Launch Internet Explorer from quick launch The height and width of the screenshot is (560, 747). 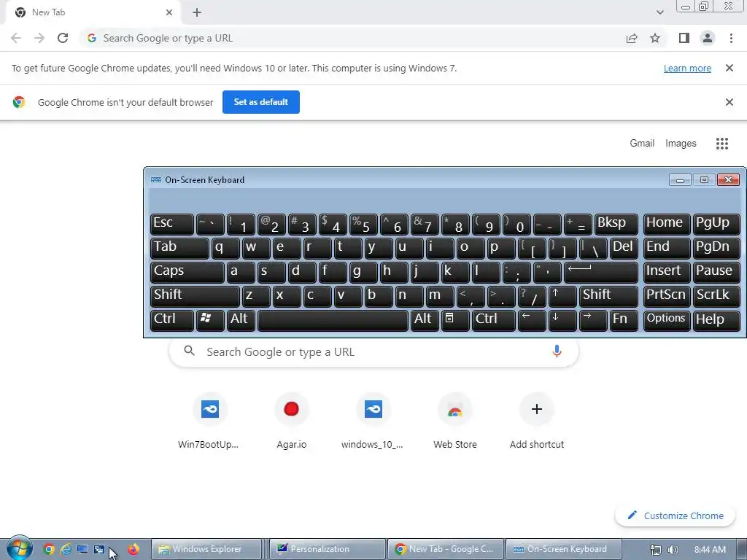pos(65,549)
